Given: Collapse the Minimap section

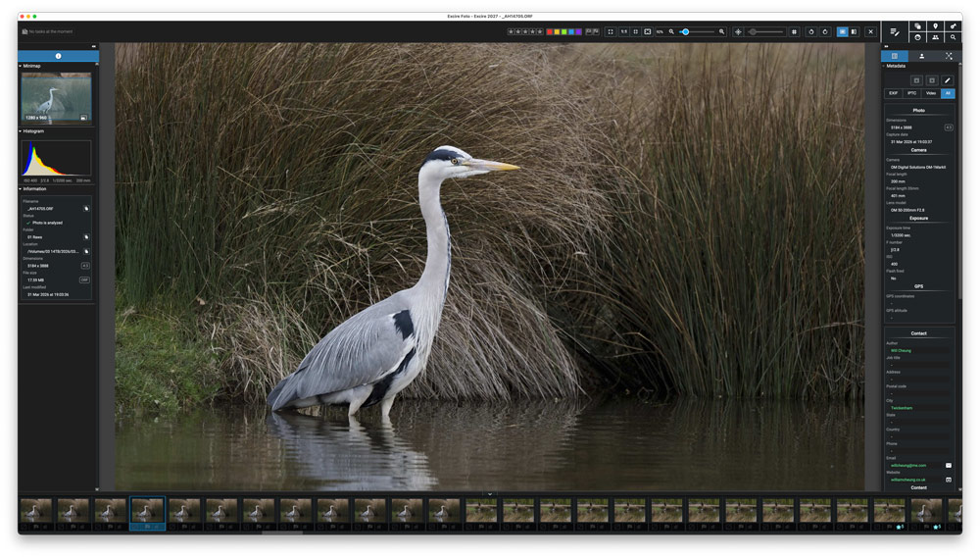Looking at the screenshot, I should coord(20,66).
